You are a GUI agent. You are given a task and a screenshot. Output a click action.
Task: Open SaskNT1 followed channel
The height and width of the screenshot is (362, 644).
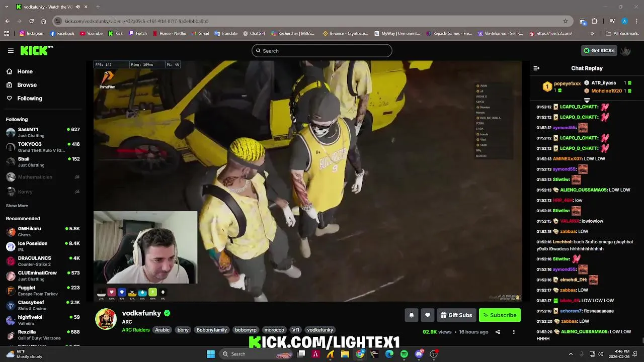(43, 132)
